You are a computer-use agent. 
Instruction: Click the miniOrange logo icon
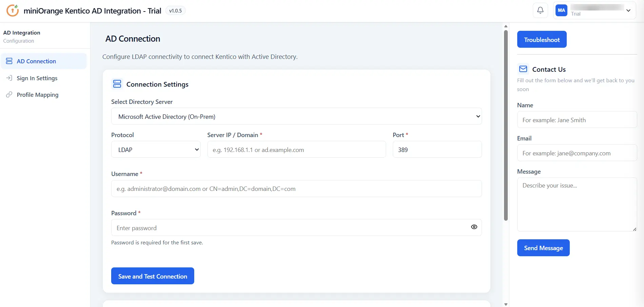click(x=13, y=10)
